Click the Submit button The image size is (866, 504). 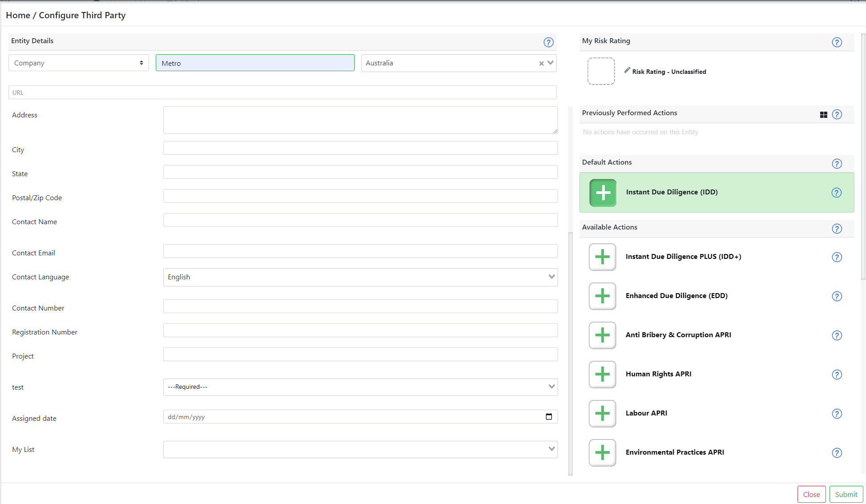[846, 494]
